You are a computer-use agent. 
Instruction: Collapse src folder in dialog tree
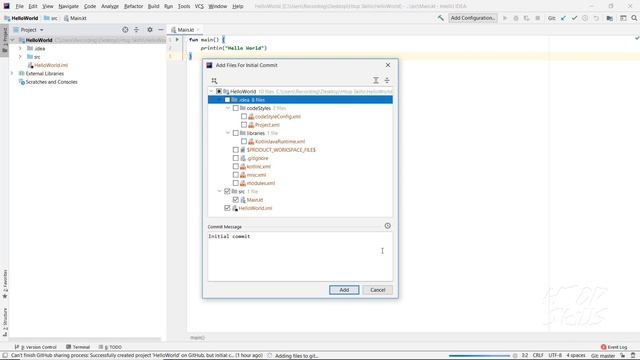[220, 191]
